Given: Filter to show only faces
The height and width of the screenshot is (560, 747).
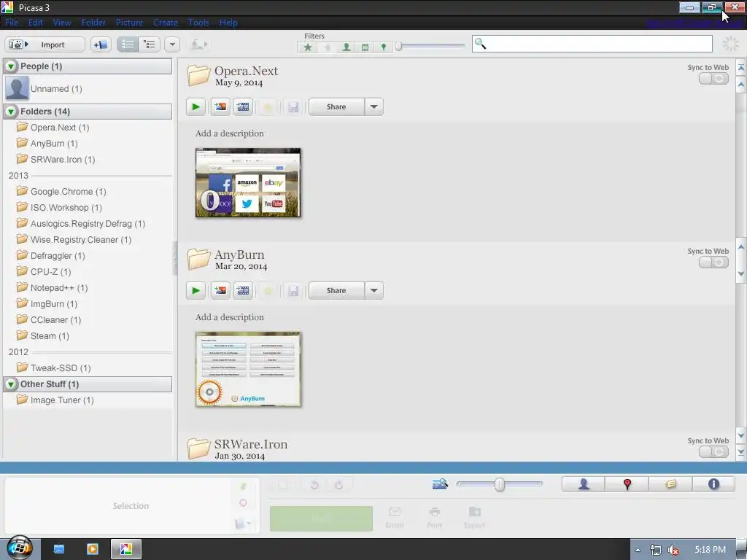Looking at the screenshot, I should pyautogui.click(x=347, y=47).
